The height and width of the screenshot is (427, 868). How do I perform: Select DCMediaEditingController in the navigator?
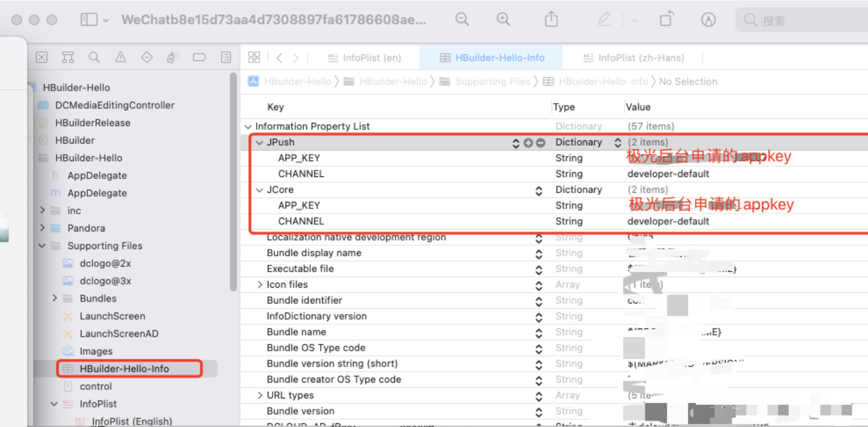pos(114,105)
